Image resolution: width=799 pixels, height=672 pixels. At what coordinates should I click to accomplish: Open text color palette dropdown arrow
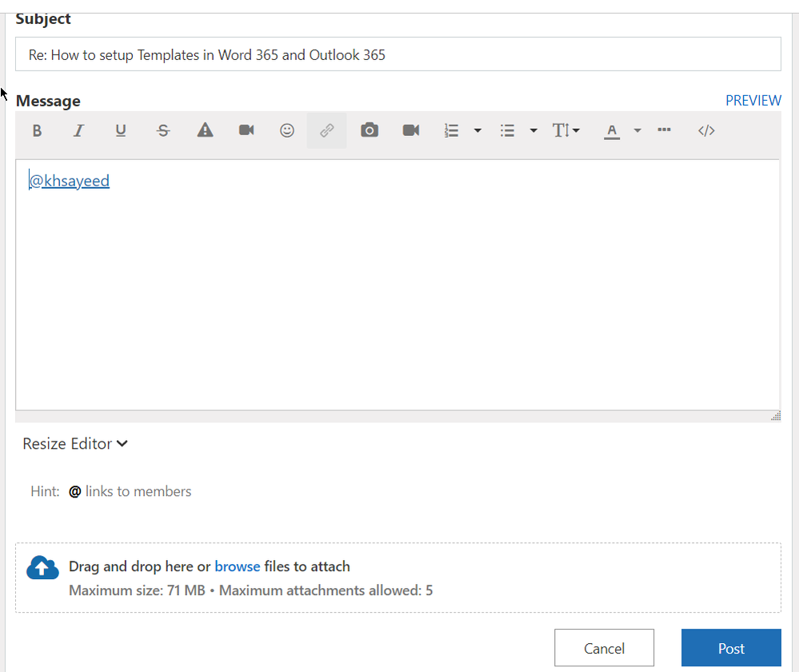coord(637,130)
